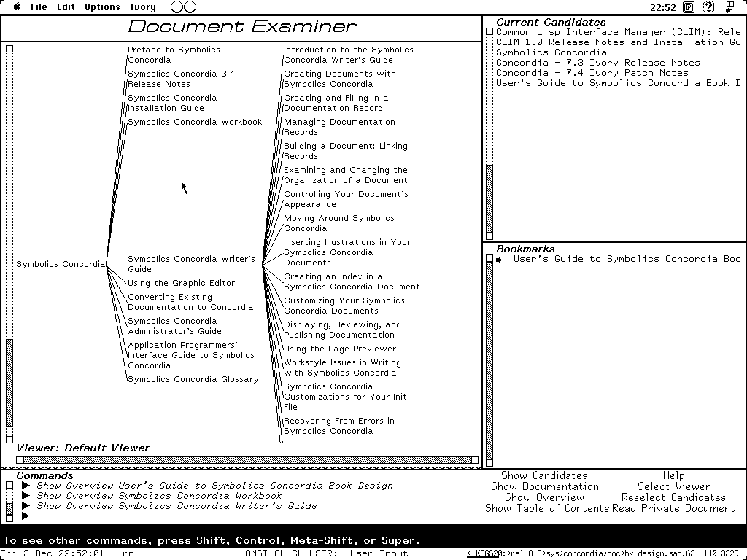Click the Help command in the command menu
This screenshot has height=560, width=747.
[673, 475]
